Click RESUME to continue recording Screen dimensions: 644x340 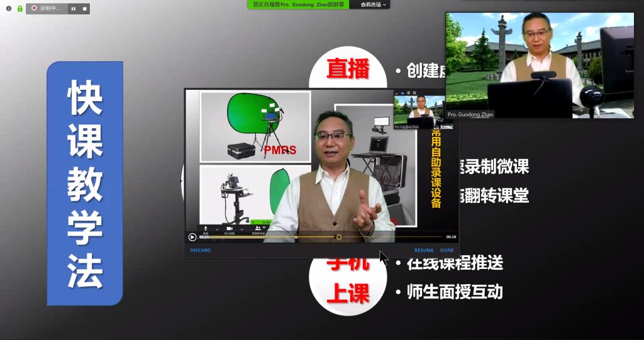[423, 250]
